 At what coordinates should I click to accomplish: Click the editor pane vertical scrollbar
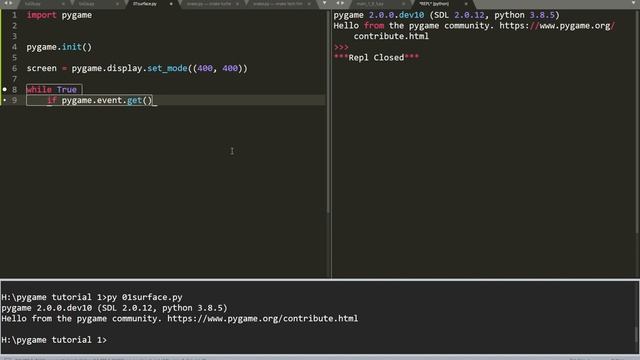coord(328,111)
